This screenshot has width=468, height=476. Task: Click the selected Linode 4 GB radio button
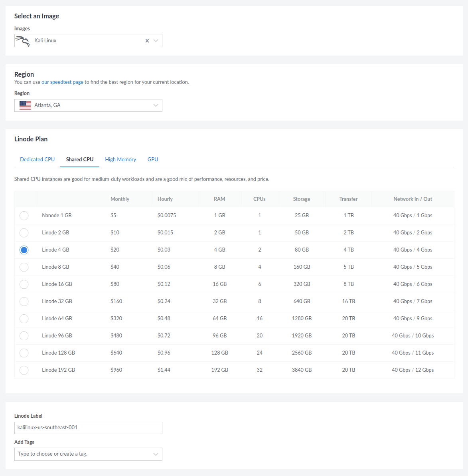pos(24,250)
